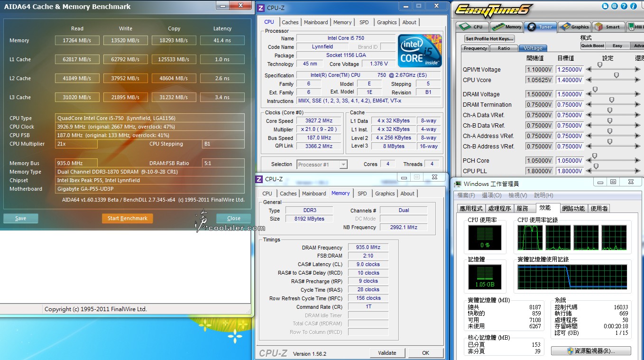Click CPU PLL target value 1.80000V field
The image size is (644, 360).
pos(570,171)
